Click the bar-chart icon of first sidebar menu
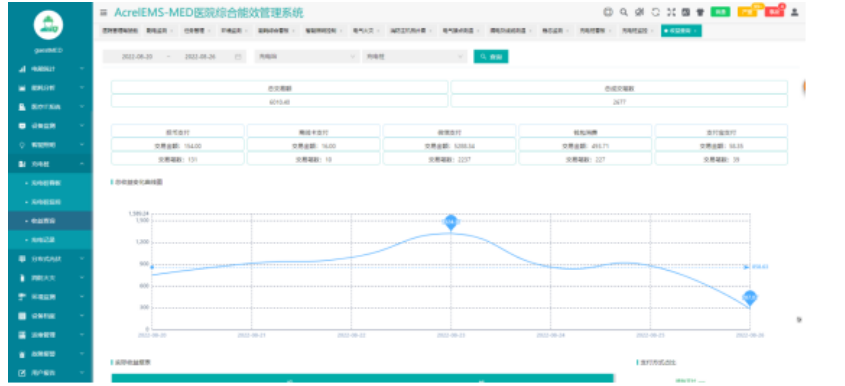Screen dimensions: 845x386 [x=22, y=69]
